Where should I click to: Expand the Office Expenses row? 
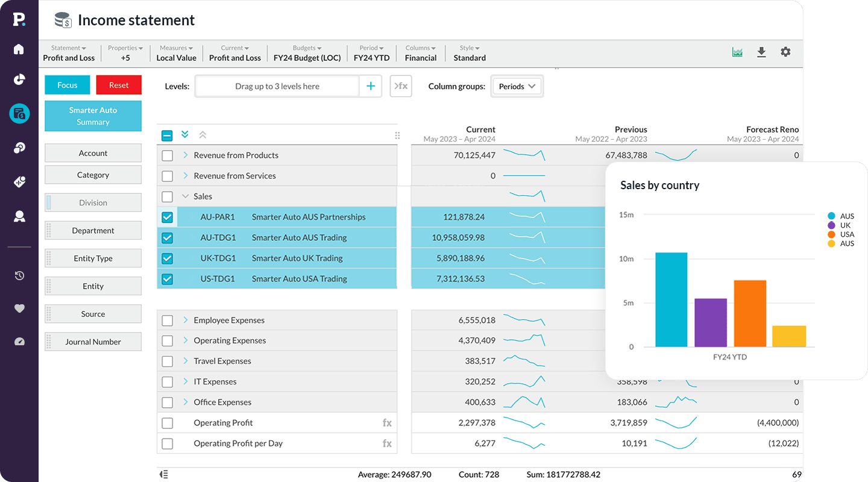(186, 402)
